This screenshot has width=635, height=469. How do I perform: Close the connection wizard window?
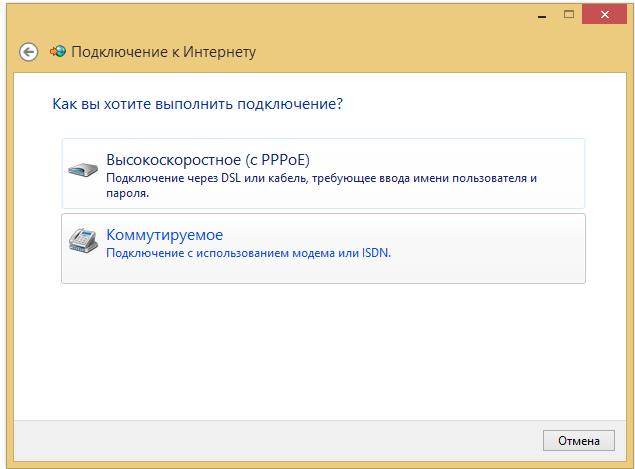[603, 13]
